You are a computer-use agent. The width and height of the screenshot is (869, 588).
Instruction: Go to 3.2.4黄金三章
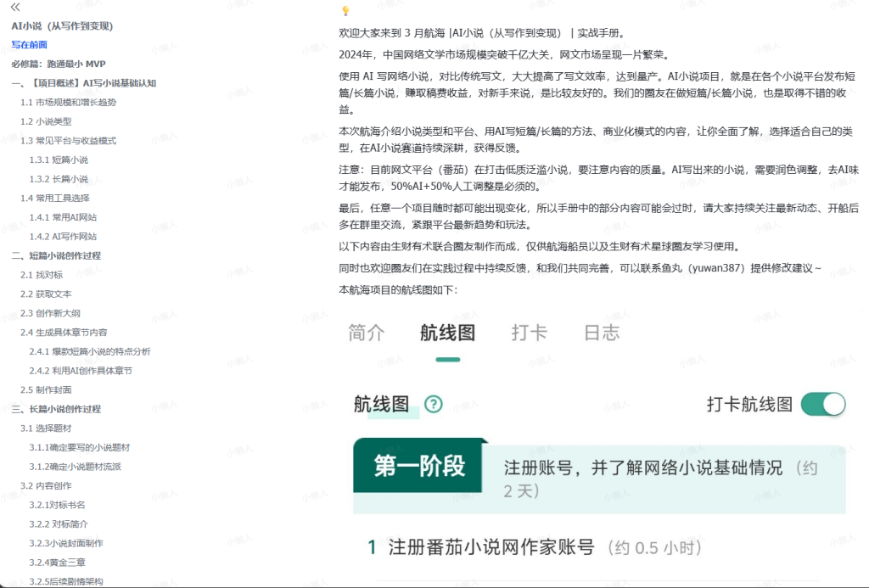coord(57,563)
